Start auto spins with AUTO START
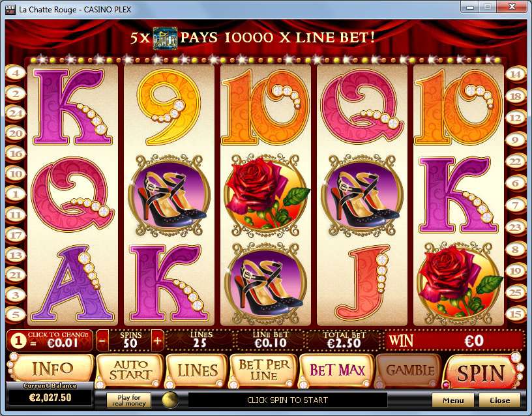 (130, 370)
